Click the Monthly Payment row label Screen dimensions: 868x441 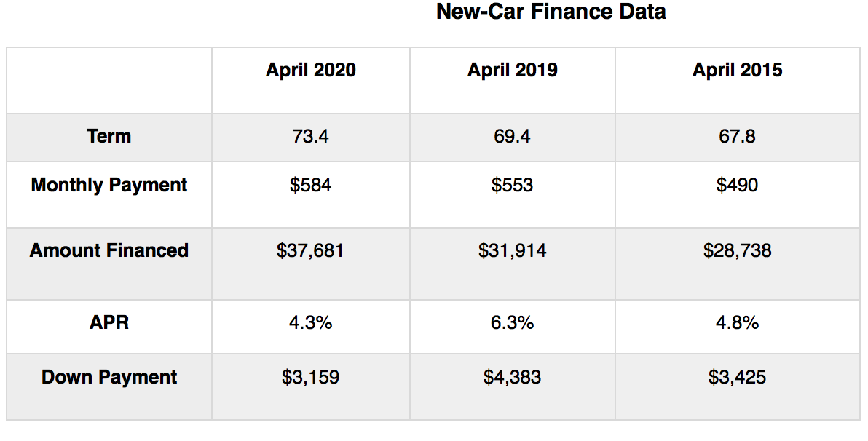tap(109, 185)
